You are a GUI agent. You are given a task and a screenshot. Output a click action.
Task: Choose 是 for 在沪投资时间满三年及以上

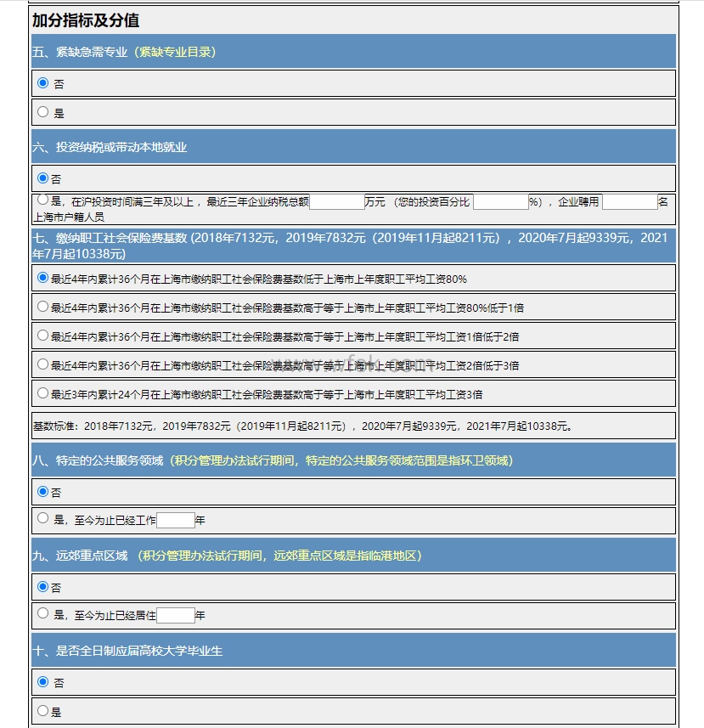tap(43, 200)
